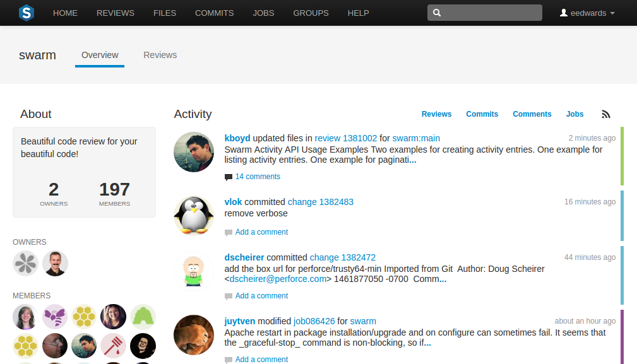Screen dimensions: 637x364
Task: Click the '2 minutes ago' timestamp
Action: point(592,138)
